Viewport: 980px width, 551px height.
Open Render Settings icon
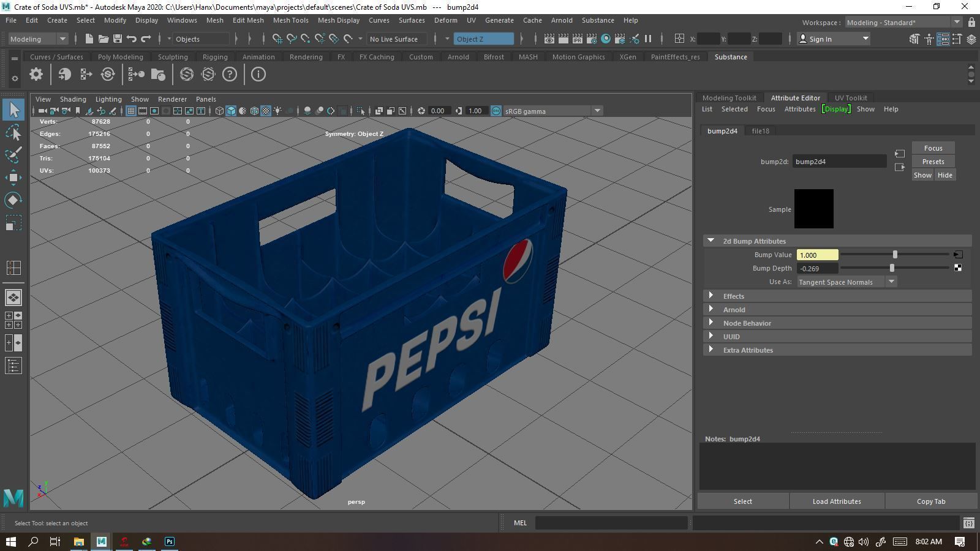pos(592,39)
